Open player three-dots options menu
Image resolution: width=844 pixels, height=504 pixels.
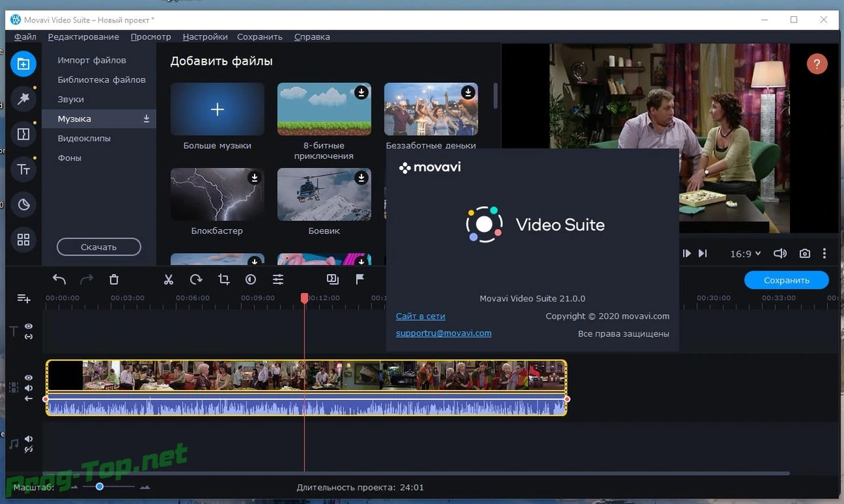tap(825, 254)
